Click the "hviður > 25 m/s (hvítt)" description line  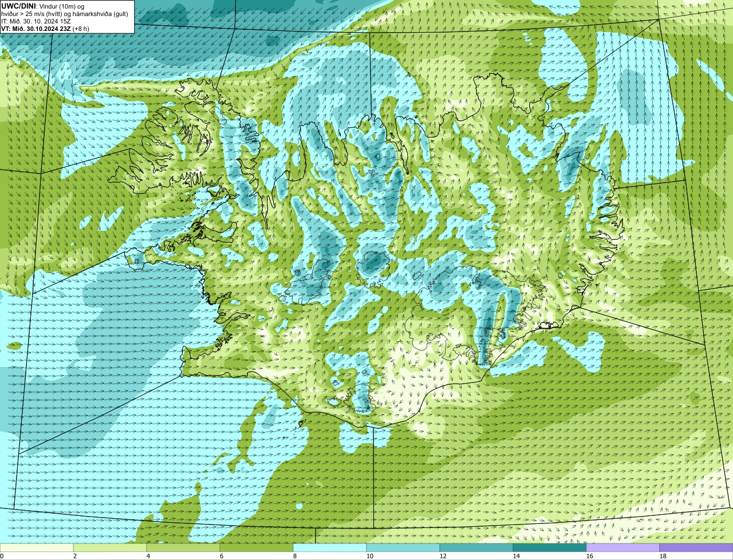tap(65, 14)
